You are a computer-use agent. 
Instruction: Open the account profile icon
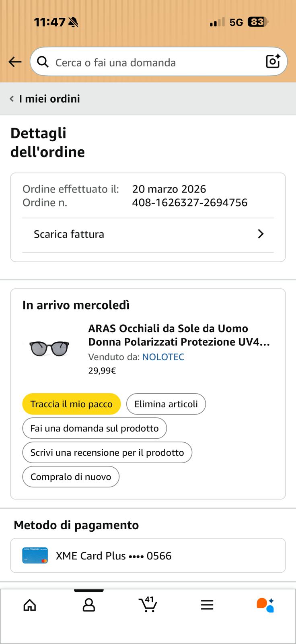[x=88, y=605]
